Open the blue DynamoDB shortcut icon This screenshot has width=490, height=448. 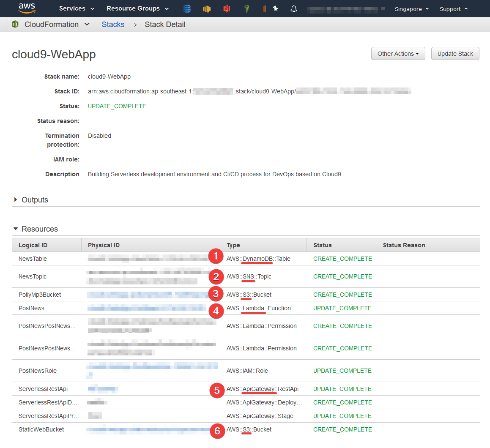click(187, 9)
